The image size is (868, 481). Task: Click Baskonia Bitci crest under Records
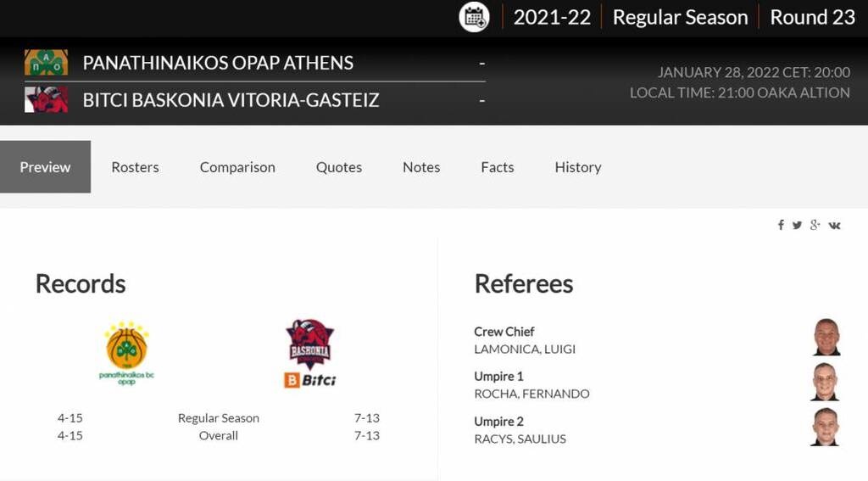[309, 354]
